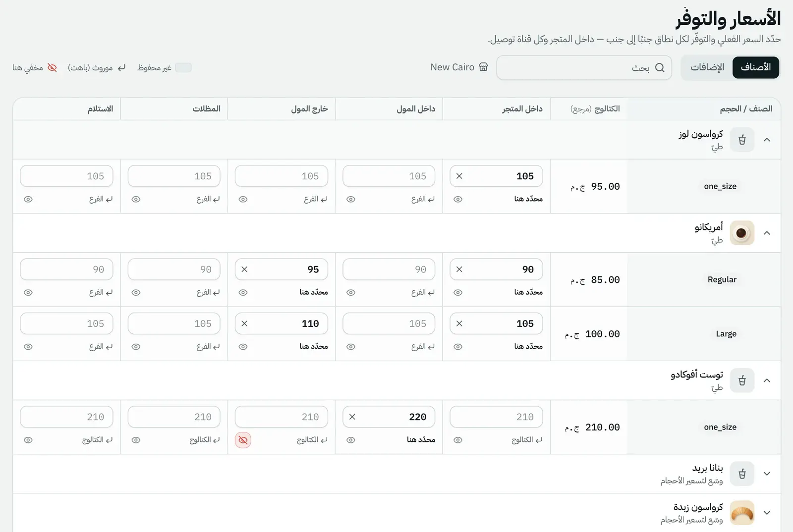Image resolution: width=793 pixels, height=532 pixels.
Task: Toggle كرواسون لوز in-store visibility eye
Action: click(x=458, y=199)
